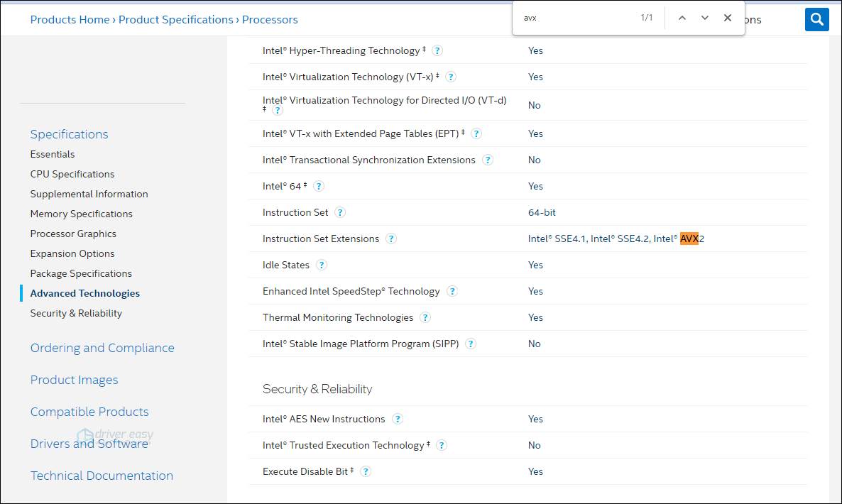
Task: Open help for Enhanced Intel SpeedStep Technology
Action: 452,292
